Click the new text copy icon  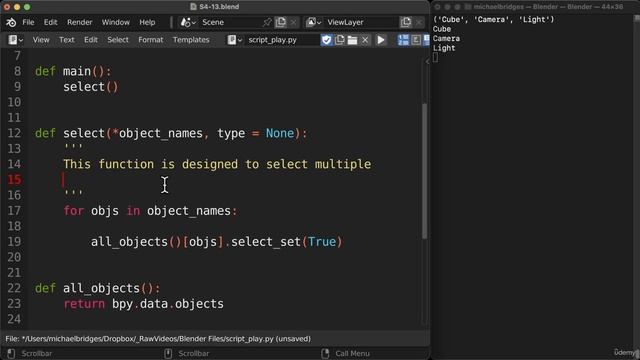(x=340, y=40)
